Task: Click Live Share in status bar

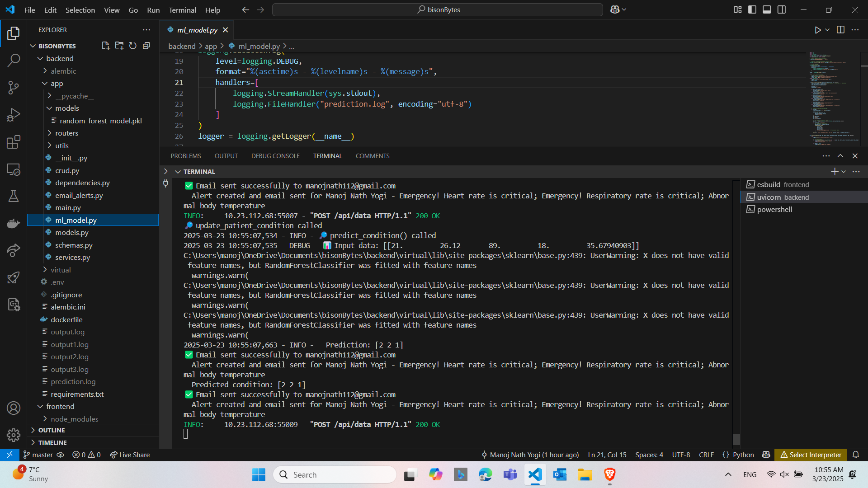Action: pyautogui.click(x=130, y=455)
